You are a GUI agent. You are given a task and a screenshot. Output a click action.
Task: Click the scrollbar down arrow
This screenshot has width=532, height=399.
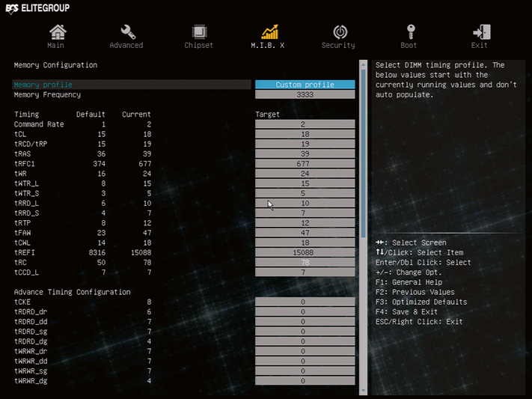(363, 391)
